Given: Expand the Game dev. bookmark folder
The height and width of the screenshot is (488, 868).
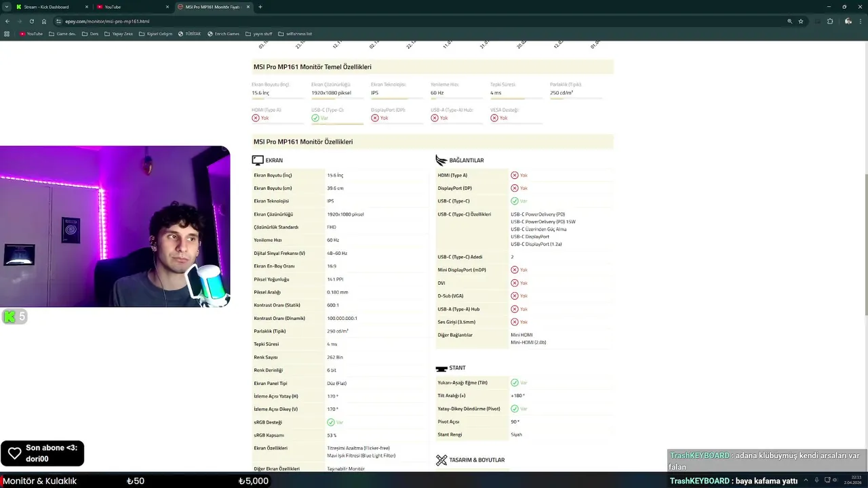Looking at the screenshot, I should pyautogui.click(x=62, y=33).
